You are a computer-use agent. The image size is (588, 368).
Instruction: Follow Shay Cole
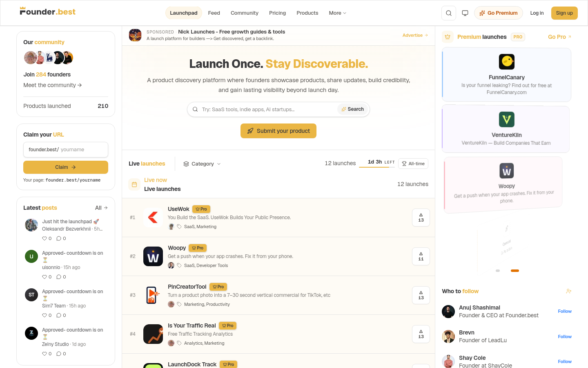pyautogui.click(x=565, y=362)
